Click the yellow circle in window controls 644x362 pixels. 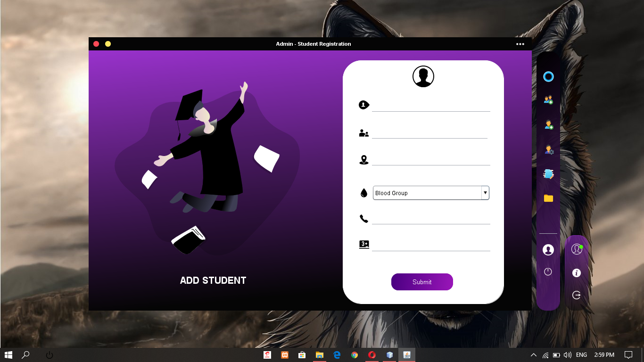pyautogui.click(x=107, y=43)
